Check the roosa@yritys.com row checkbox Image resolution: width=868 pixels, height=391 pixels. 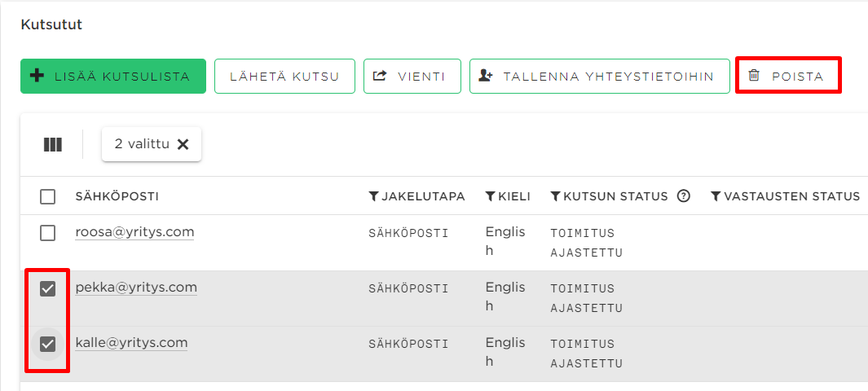(48, 233)
